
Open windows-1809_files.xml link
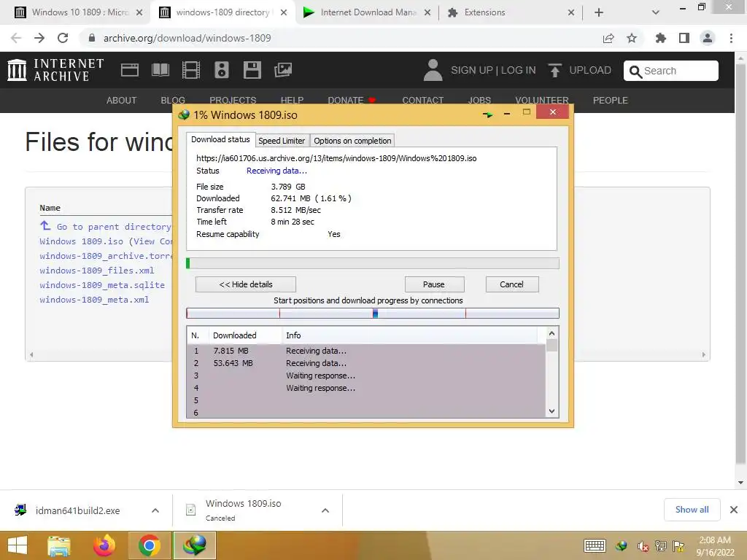pyautogui.click(x=97, y=271)
